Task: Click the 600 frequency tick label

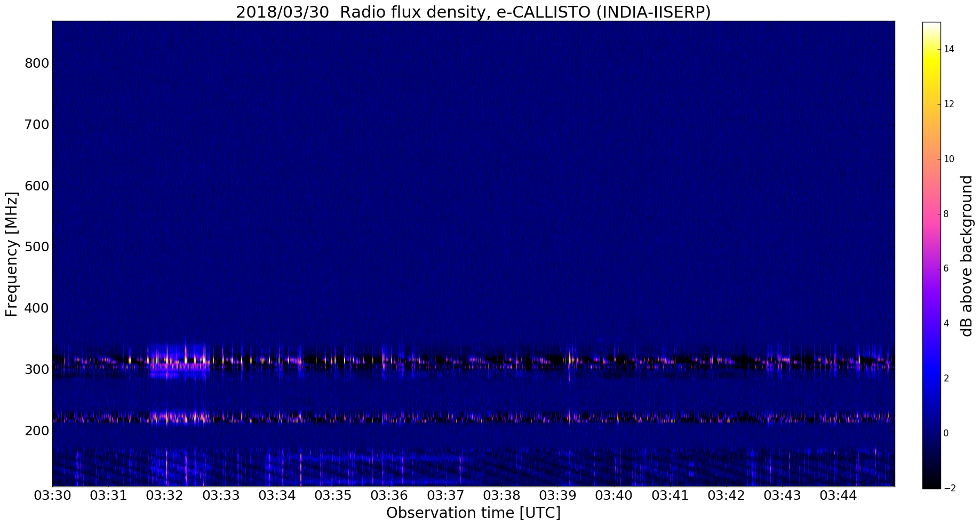Action: click(x=37, y=186)
